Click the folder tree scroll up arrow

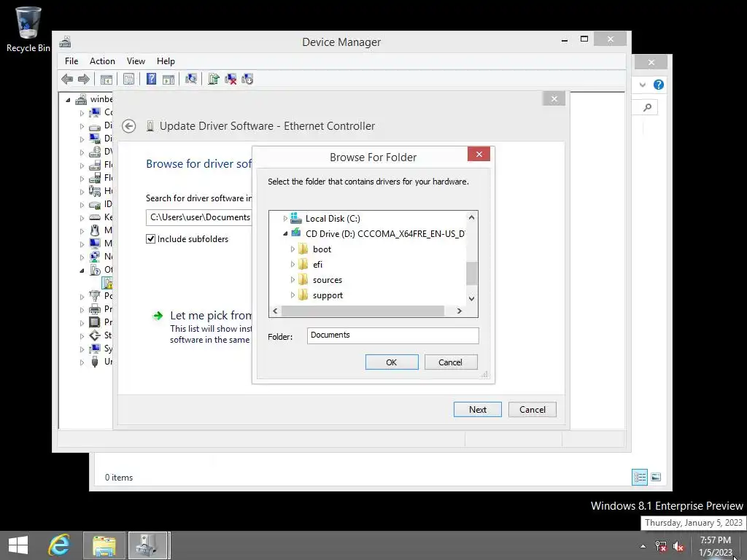click(471, 217)
